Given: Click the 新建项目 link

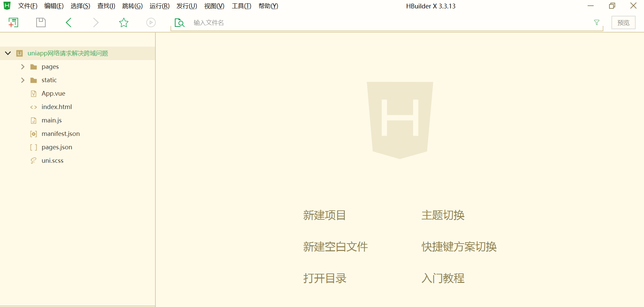Looking at the screenshot, I should [x=325, y=215].
